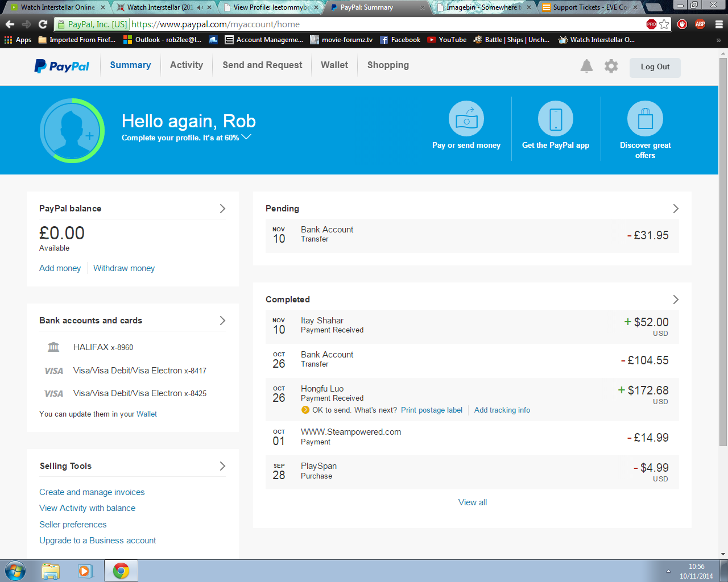Click the Get the PayPal app icon
The height and width of the screenshot is (582, 728).
point(556,118)
